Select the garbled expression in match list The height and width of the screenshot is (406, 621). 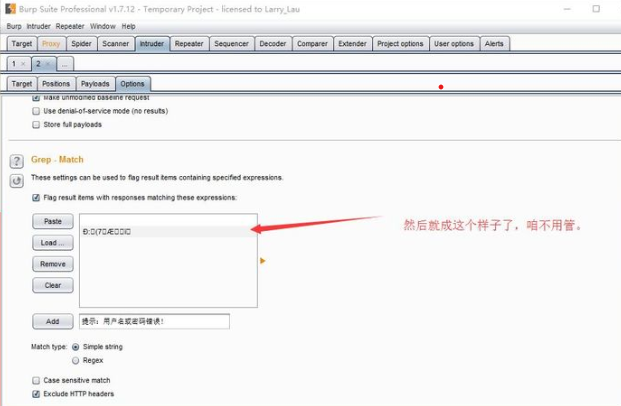(x=168, y=232)
